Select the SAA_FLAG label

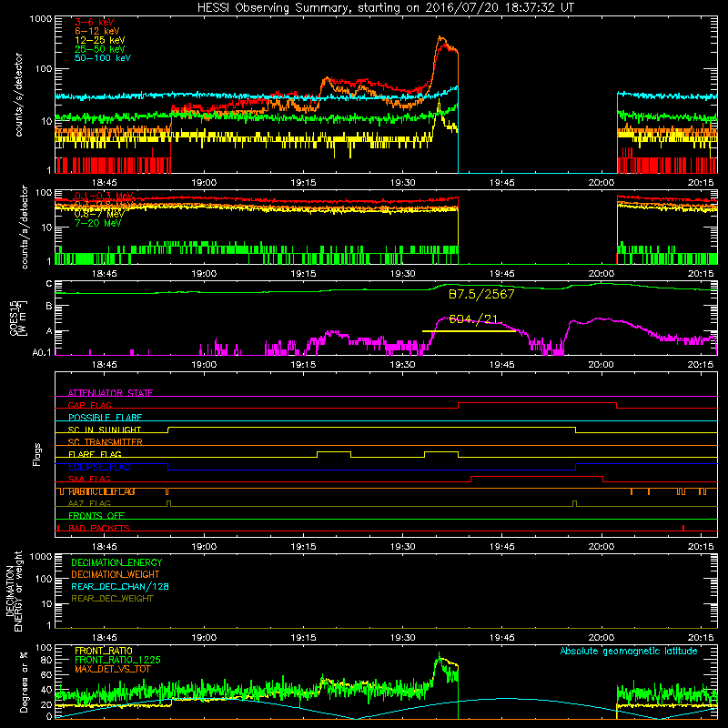click(x=89, y=479)
